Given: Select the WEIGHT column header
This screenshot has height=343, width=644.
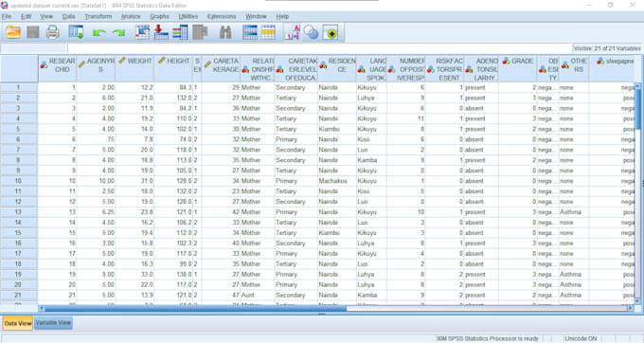Looking at the screenshot, I should (135, 68).
